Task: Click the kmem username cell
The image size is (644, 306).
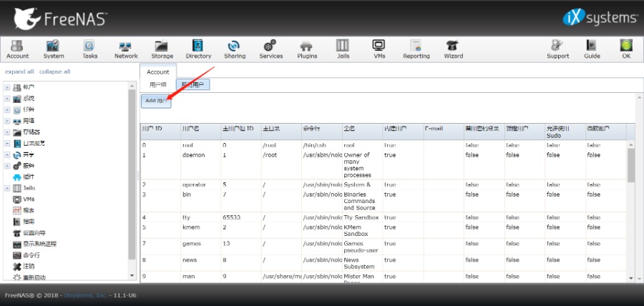Action: pyautogui.click(x=200, y=230)
